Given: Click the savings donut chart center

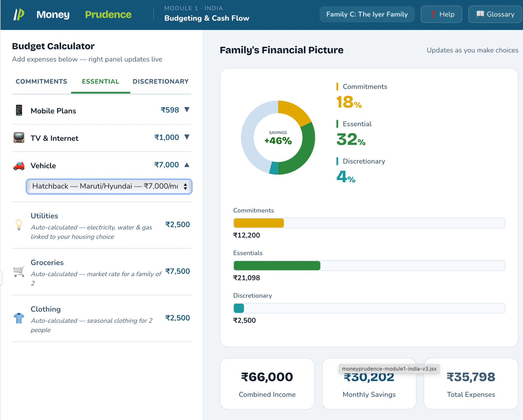Looking at the screenshot, I should pos(278,138).
